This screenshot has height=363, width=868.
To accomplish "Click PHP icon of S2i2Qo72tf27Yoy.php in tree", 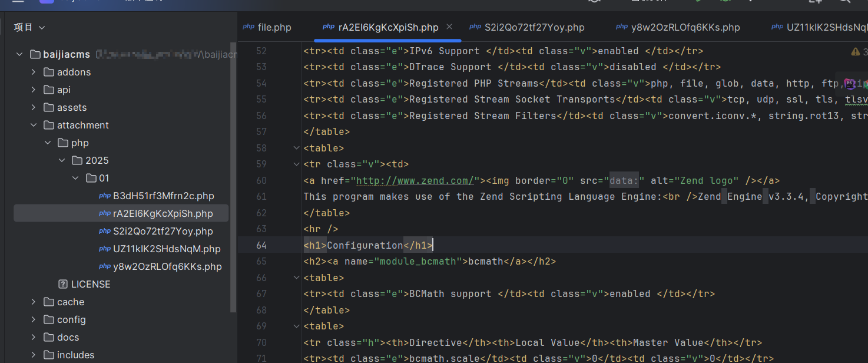I will 105,231.
